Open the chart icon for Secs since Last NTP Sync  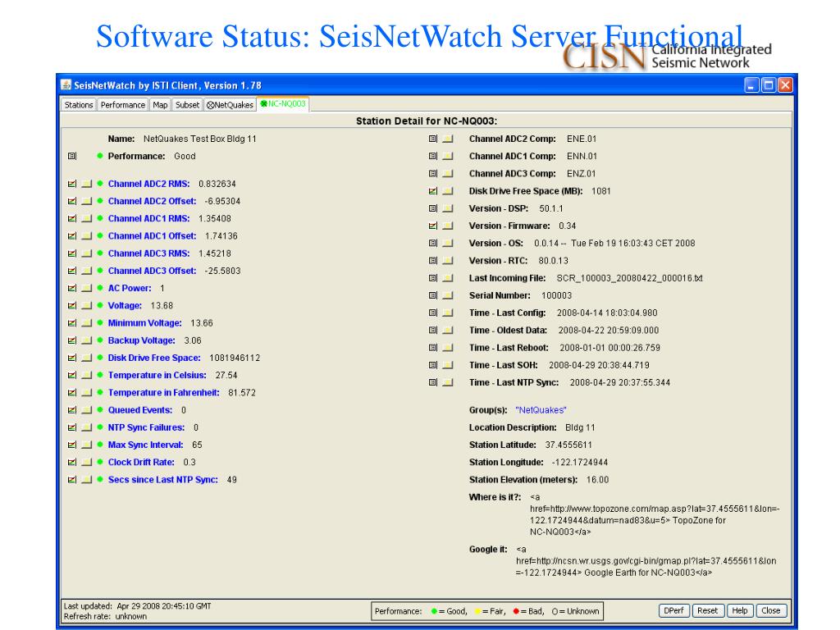72,479
